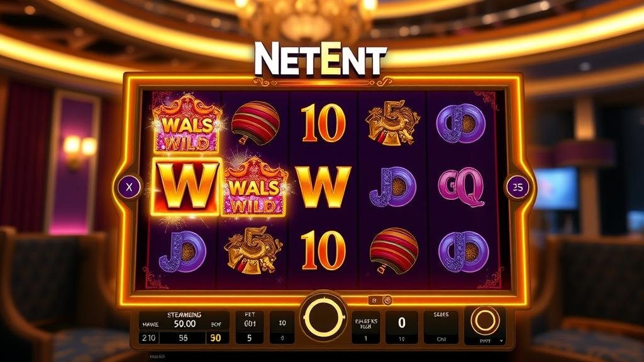644x362 pixels.
Task: Click the NetEnt logo
Action: click(320, 60)
